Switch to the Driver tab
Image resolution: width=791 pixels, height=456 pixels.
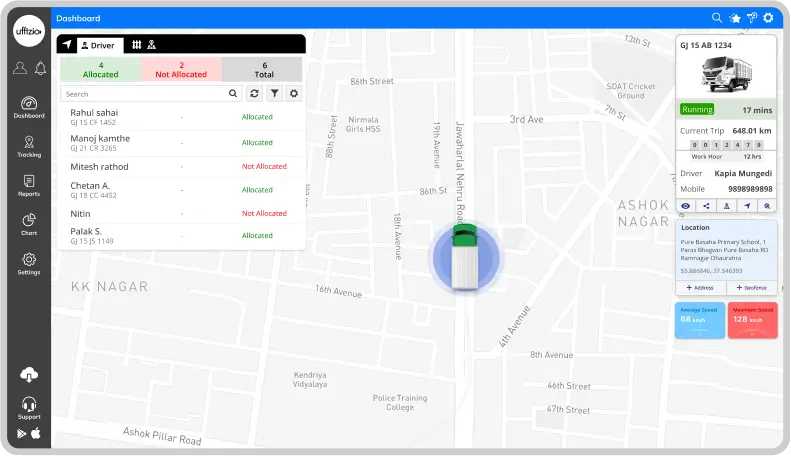tap(98, 45)
